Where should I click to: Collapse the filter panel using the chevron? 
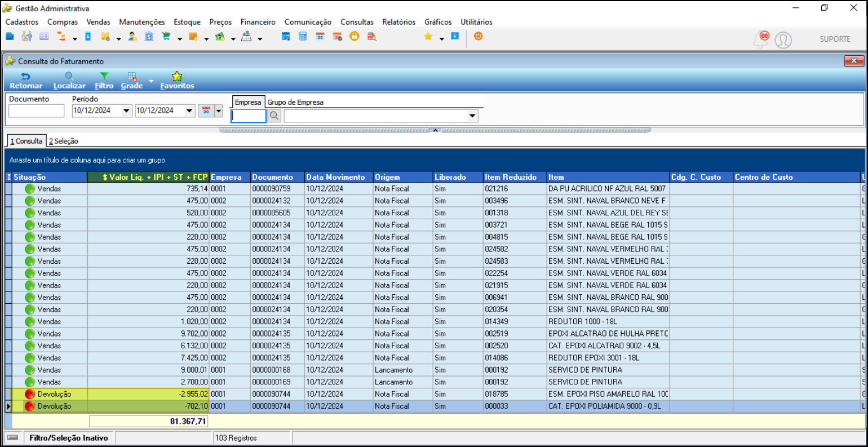[435, 130]
